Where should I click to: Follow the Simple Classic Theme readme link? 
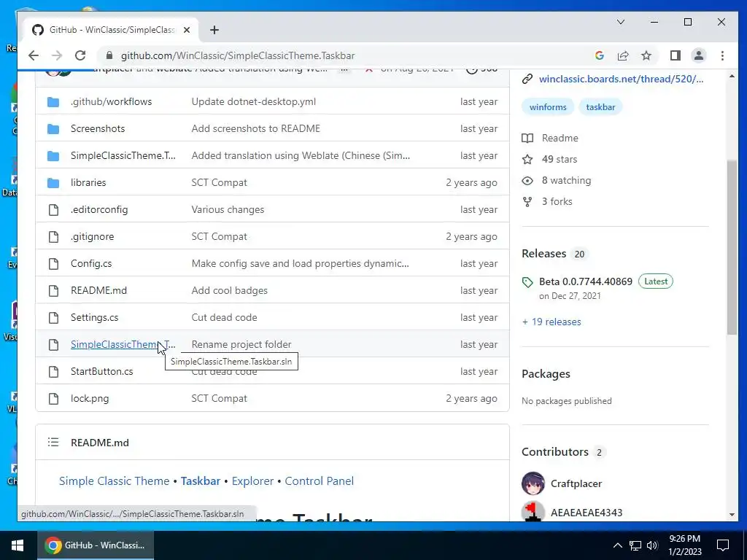tap(114, 481)
